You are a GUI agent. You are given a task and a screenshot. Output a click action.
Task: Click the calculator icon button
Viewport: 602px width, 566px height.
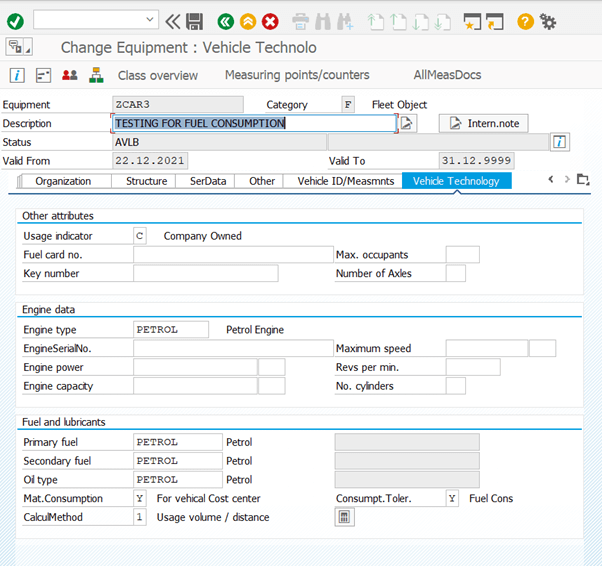[344, 517]
